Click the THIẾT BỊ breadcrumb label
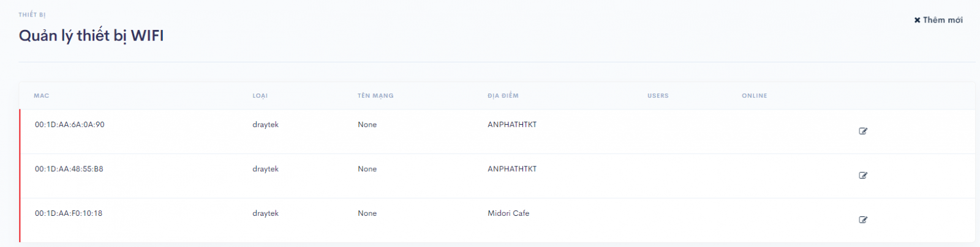980x247 pixels. pyautogui.click(x=32, y=15)
